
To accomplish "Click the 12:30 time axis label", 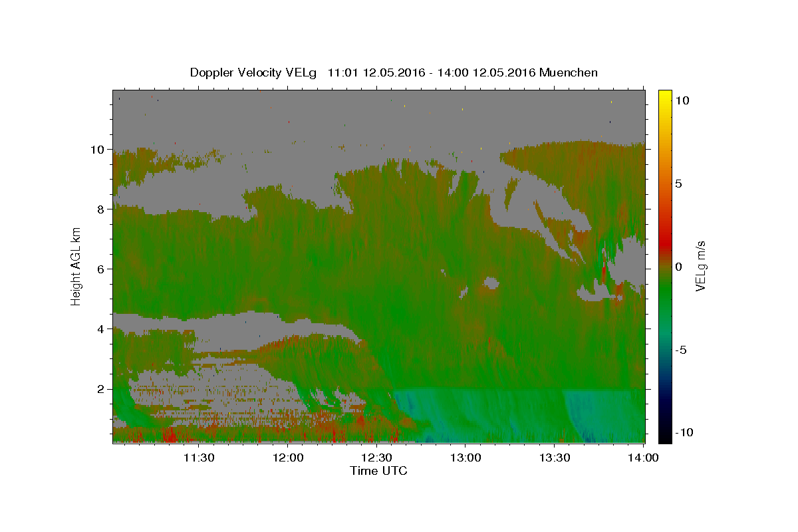I will tap(377, 458).
